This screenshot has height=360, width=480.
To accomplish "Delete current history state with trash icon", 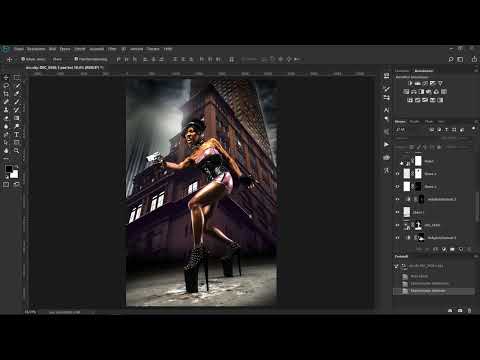I will (x=469, y=310).
